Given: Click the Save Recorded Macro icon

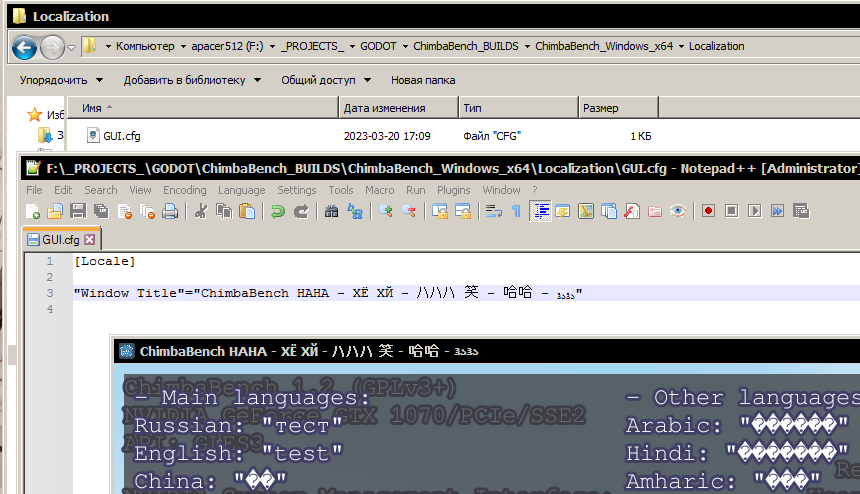Looking at the screenshot, I should coord(801,211).
